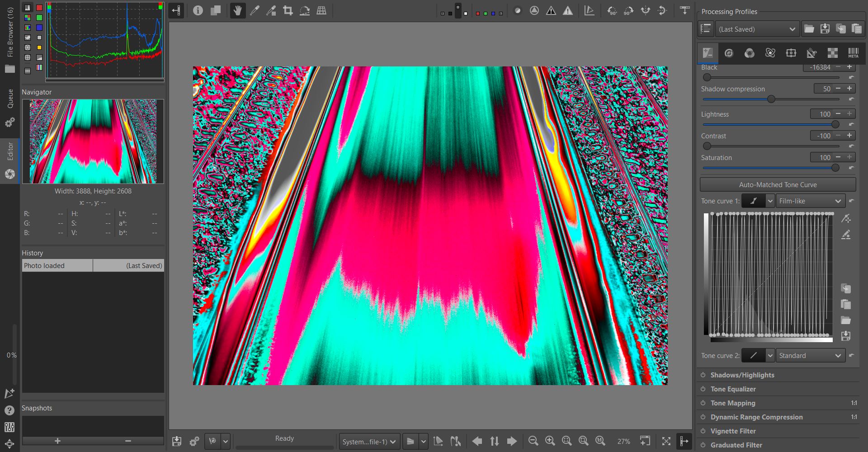Screen dimensions: 868x452
Task: Toggle the red channel preview
Action: (x=478, y=14)
